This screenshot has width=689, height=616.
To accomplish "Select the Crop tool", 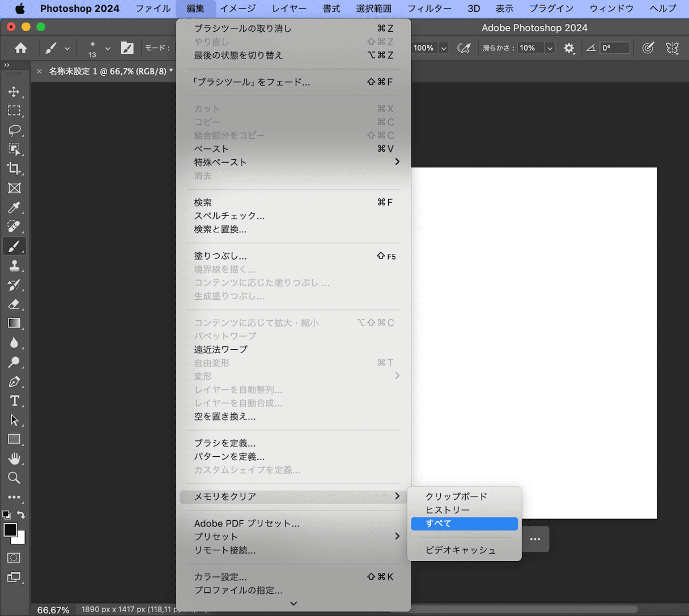I will 14,168.
